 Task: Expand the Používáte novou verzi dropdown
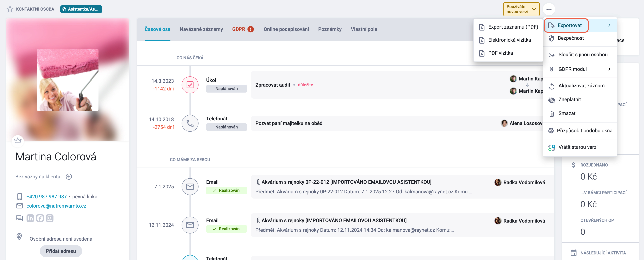(521, 9)
